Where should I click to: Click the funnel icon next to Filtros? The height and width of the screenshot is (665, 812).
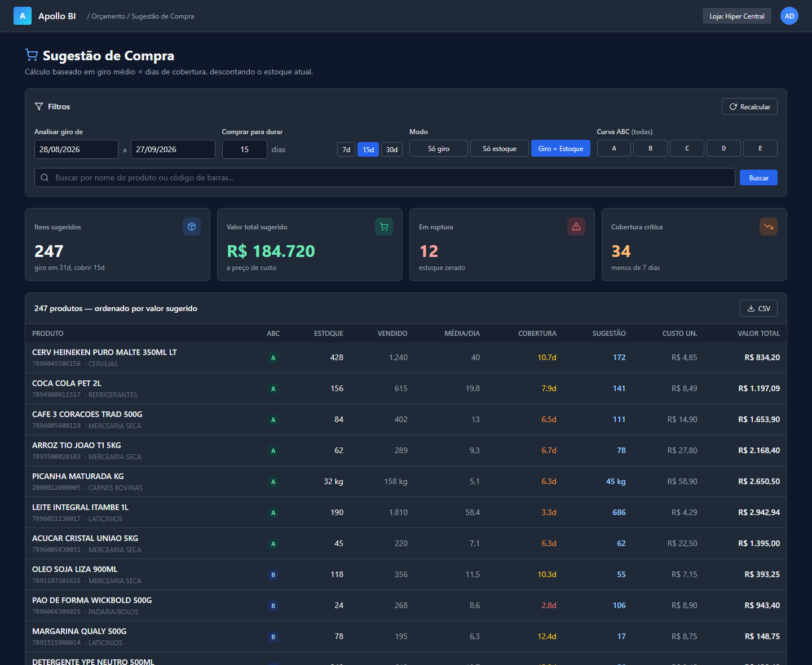click(39, 107)
